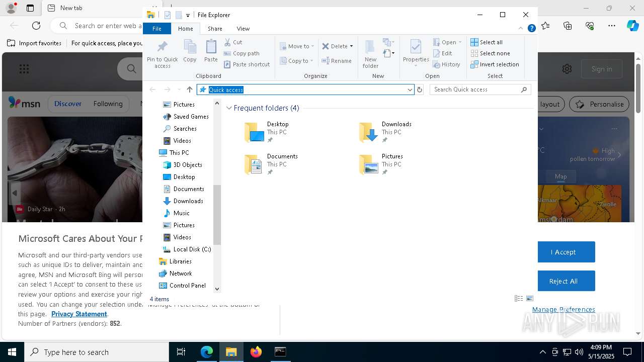Click Refresh button in Edge browser
The height and width of the screenshot is (362, 644).
pos(36,25)
